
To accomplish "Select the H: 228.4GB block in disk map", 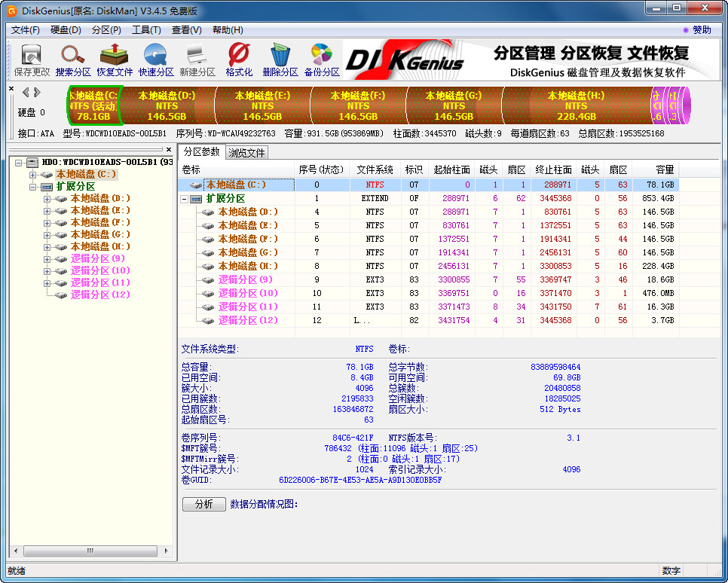I will pyautogui.click(x=576, y=106).
